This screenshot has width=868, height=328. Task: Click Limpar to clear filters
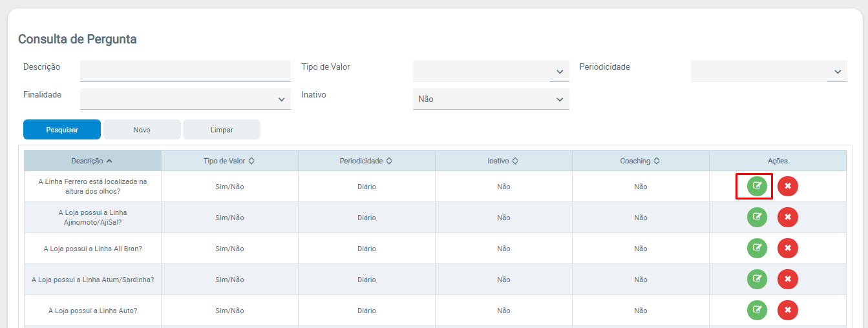[222, 130]
